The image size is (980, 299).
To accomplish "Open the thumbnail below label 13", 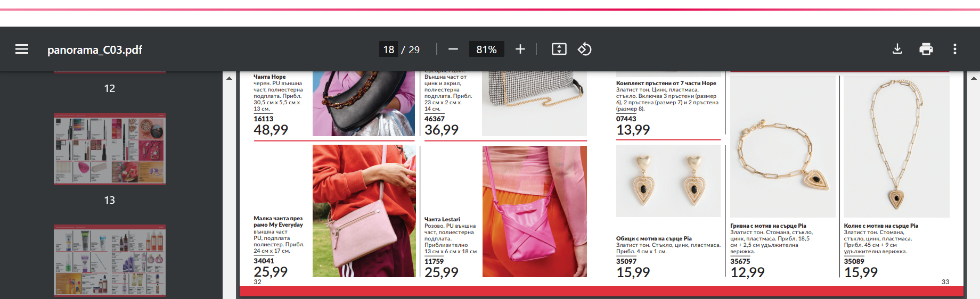I will tap(110, 261).
